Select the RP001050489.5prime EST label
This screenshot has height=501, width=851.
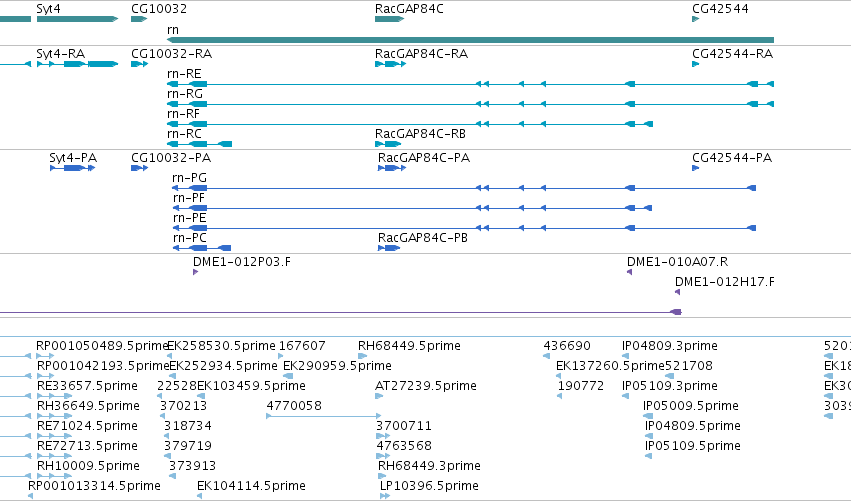point(103,346)
